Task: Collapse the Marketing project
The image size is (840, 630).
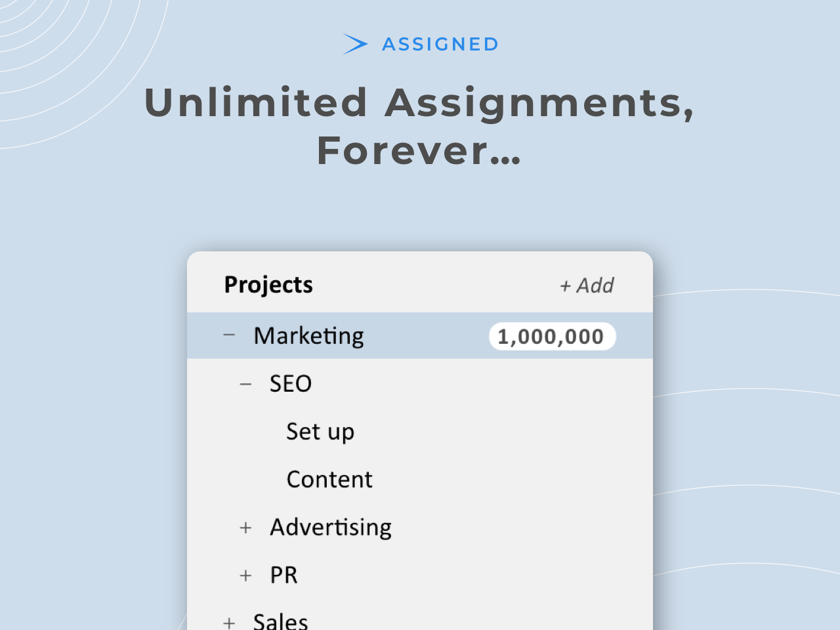Action: pyautogui.click(x=229, y=335)
